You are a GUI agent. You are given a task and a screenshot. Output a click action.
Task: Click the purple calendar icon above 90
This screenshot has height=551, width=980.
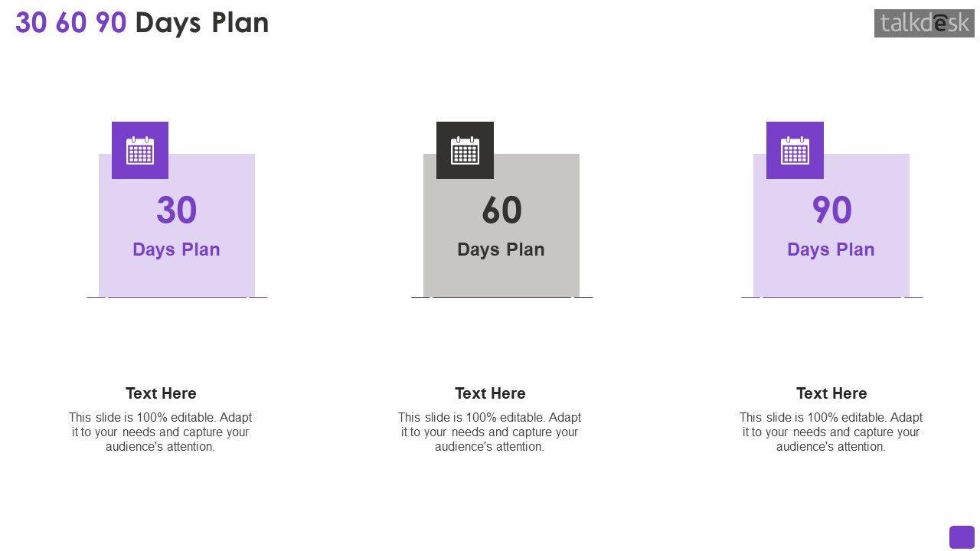pyautogui.click(x=795, y=151)
